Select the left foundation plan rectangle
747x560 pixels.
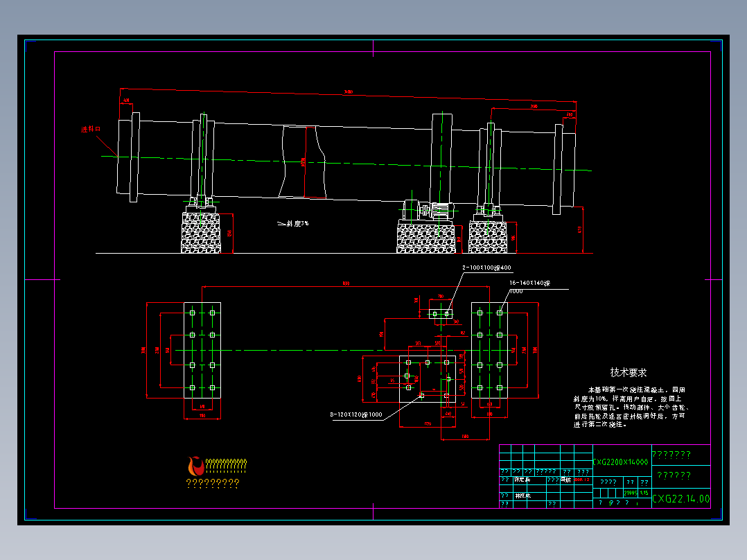point(202,350)
